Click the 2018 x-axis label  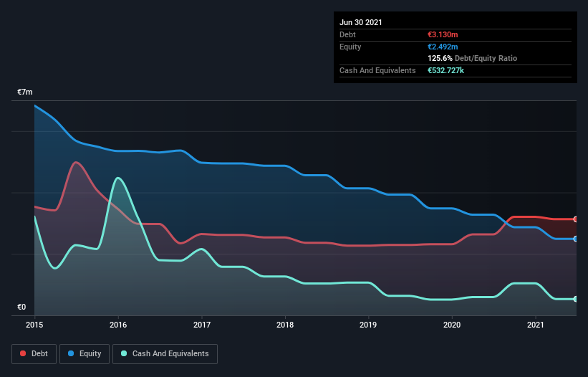coord(285,325)
